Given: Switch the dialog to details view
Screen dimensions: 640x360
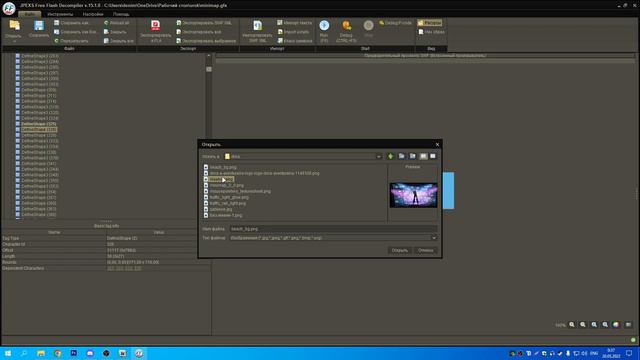Looking at the screenshot, I should pyautogui.click(x=433, y=156).
